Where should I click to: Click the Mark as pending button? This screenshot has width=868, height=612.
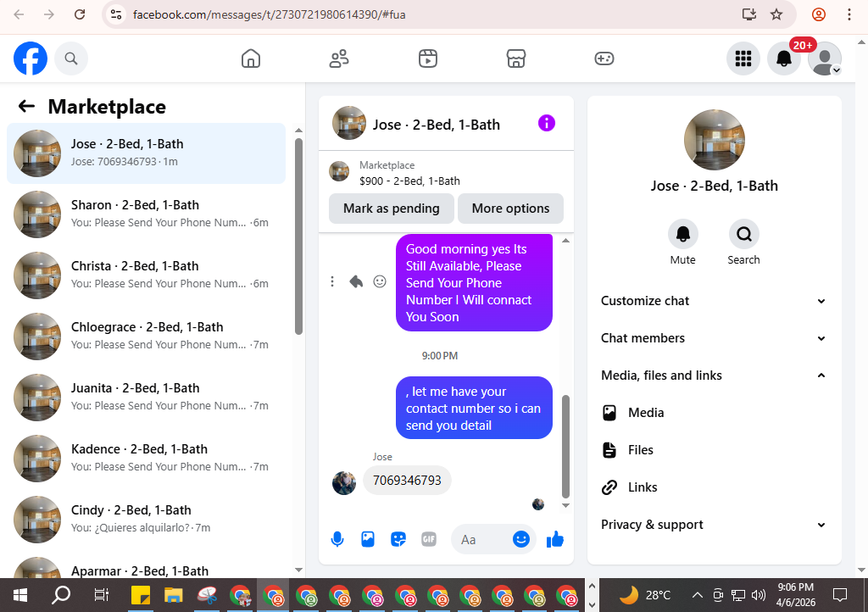click(x=392, y=208)
